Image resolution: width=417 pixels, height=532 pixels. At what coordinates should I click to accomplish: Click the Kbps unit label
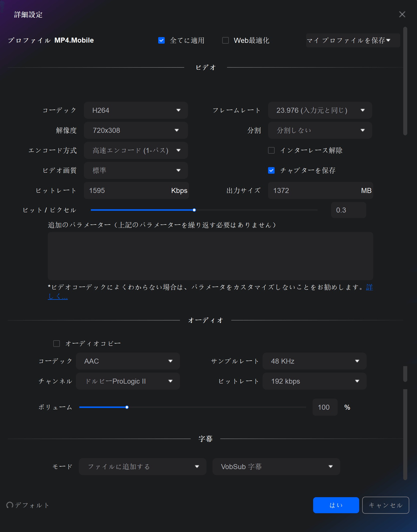[179, 190]
